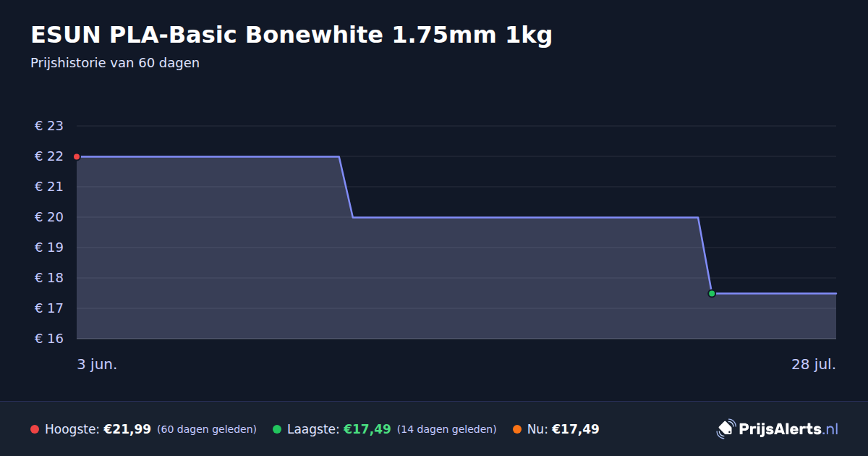Open the PrijsAlerts.nl link
Image resolution: width=868 pixels, height=456 pixels.
point(788,429)
